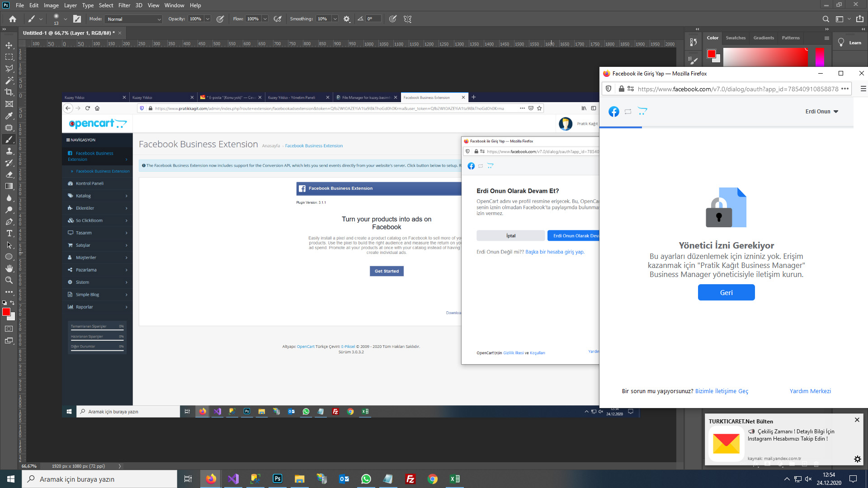Click the foreground color swatch in Color panel
The height and width of the screenshot is (488, 868).
[x=711, y=54]
